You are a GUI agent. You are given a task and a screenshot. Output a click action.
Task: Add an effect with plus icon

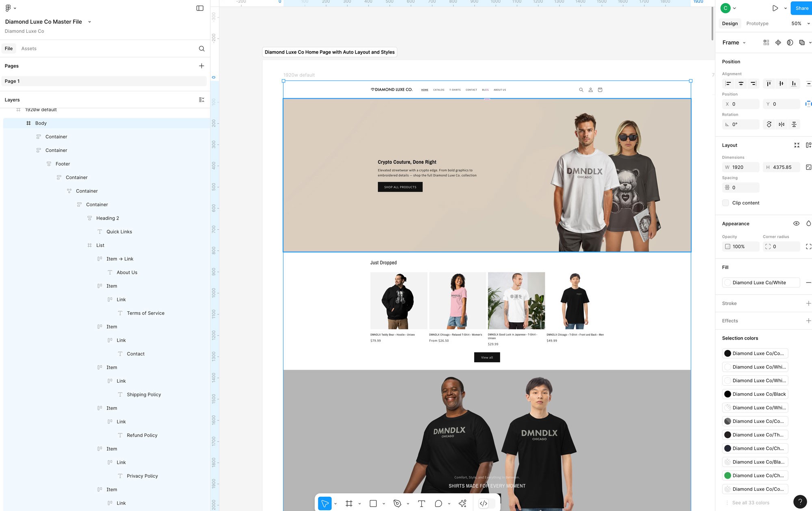tap(808, 321)
